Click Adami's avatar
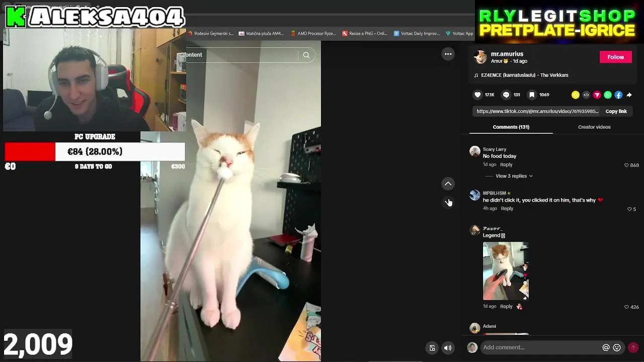Viewport: 644px width, 362px height. click(x=474, y=328)
